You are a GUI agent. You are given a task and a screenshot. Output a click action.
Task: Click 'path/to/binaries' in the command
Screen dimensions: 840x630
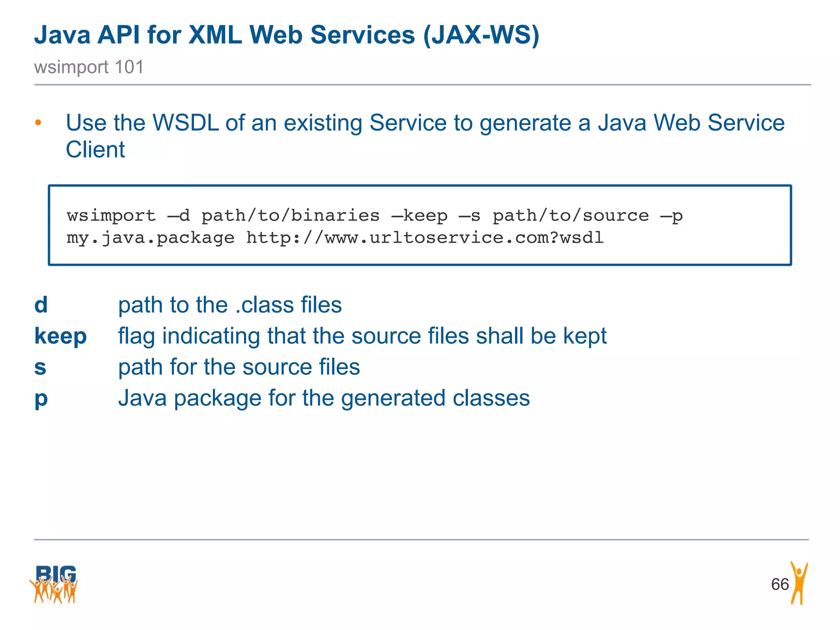(x=290, y=216)
